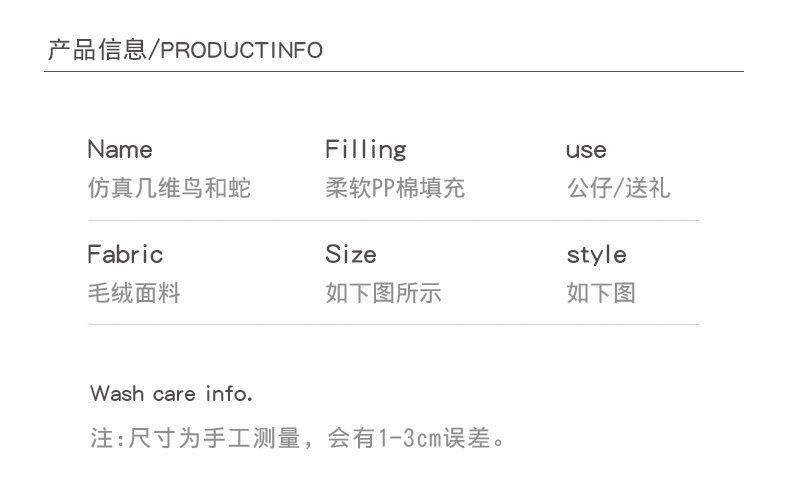Select the Fabric label

point(125,255)
